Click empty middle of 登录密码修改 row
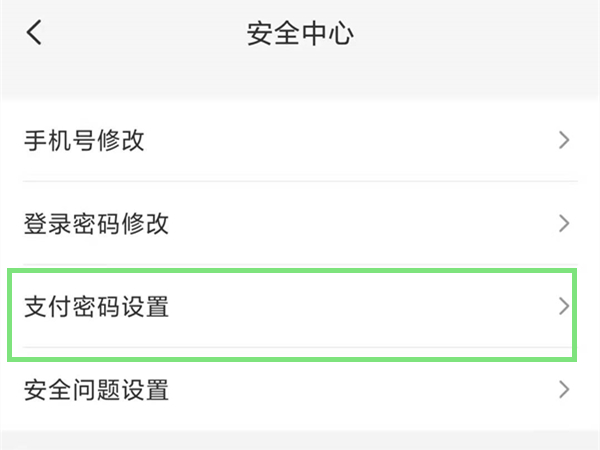The image size is (600, 450). point(360,223)
